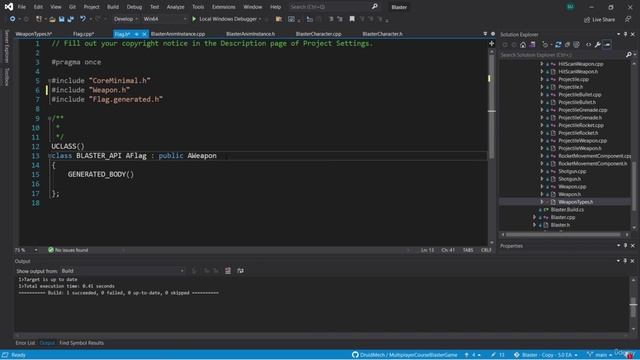This screenshot has width=640, height=360.
Task: Click the split editor plus icon
Action: 491,44
